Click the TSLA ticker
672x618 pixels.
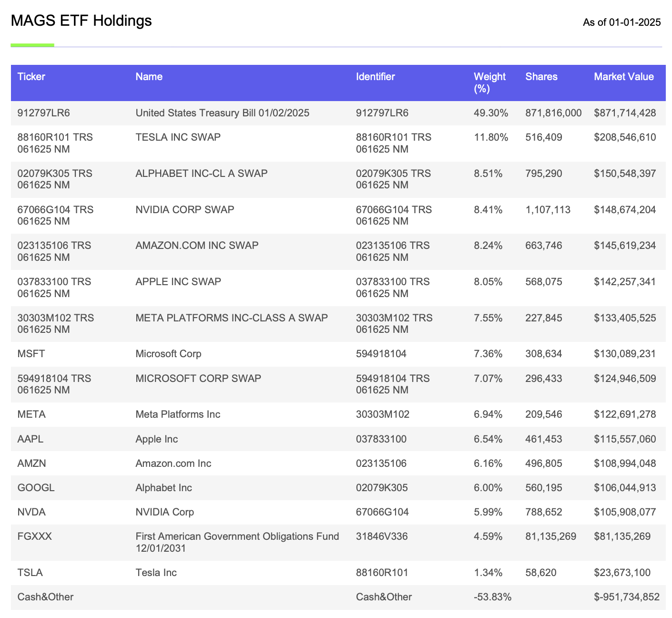(x=30, y=573)
